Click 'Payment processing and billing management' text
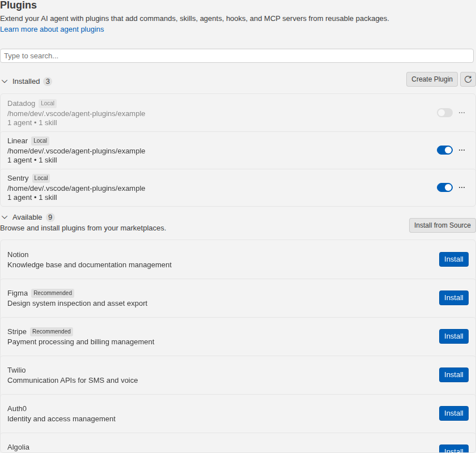The image size is (476, 453). click(x=80, y=342)
